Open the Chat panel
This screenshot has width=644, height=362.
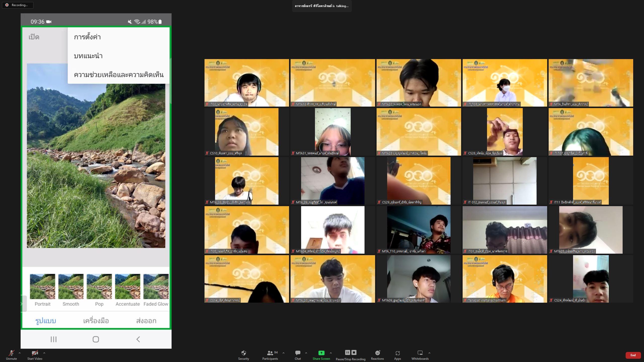coord(298,355)
